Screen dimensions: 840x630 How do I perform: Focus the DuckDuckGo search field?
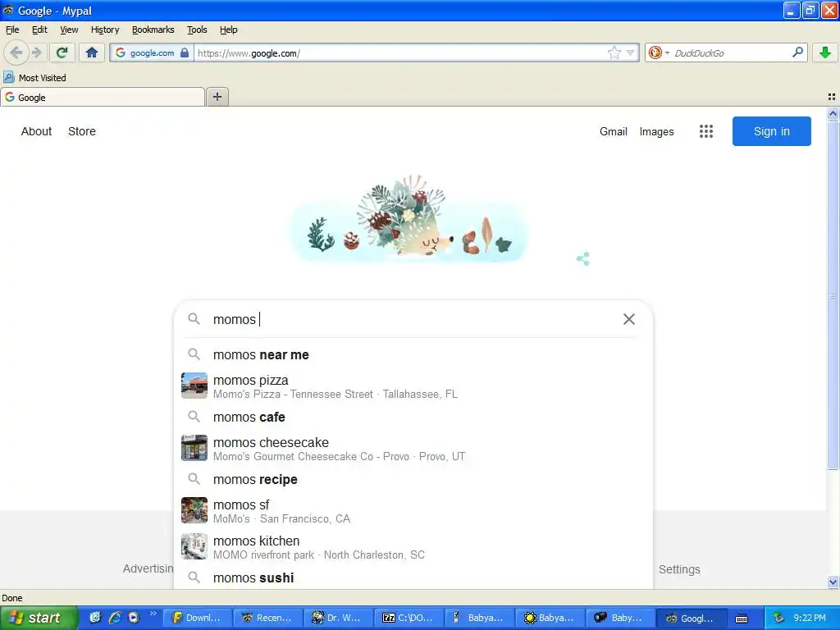point(731,52)
